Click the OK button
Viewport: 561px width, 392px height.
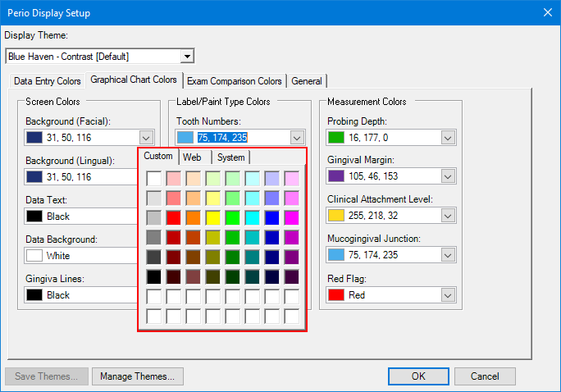coord(418,376)
